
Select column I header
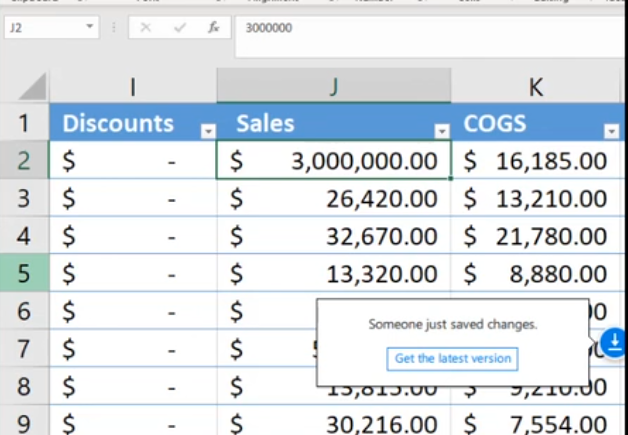click(x=133, y=86)
